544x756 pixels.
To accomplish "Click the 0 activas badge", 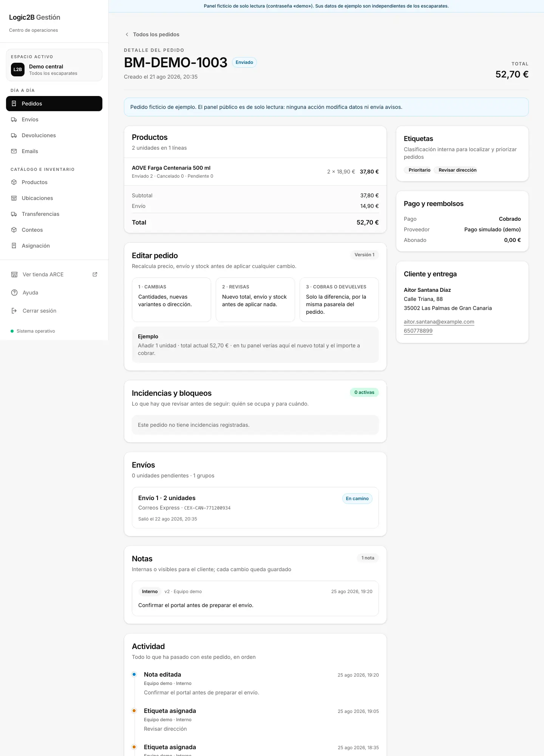I will tap(364, 392).
